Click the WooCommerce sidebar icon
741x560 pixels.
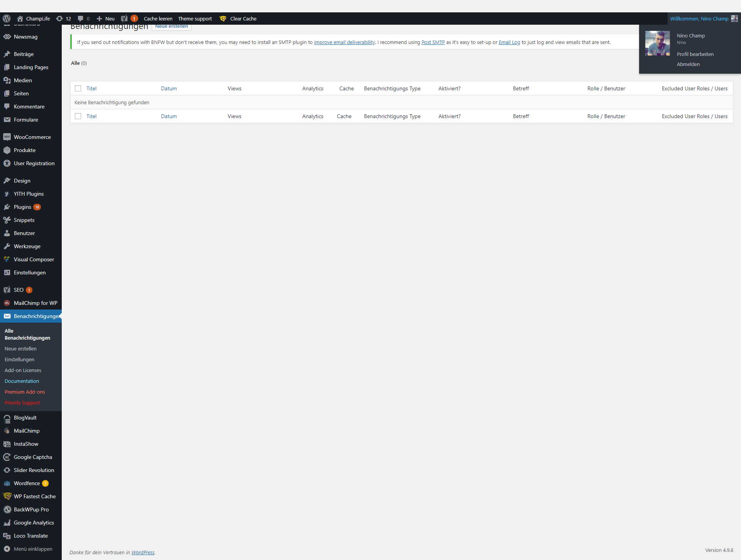pyautogui.click(x=7, y=137)
